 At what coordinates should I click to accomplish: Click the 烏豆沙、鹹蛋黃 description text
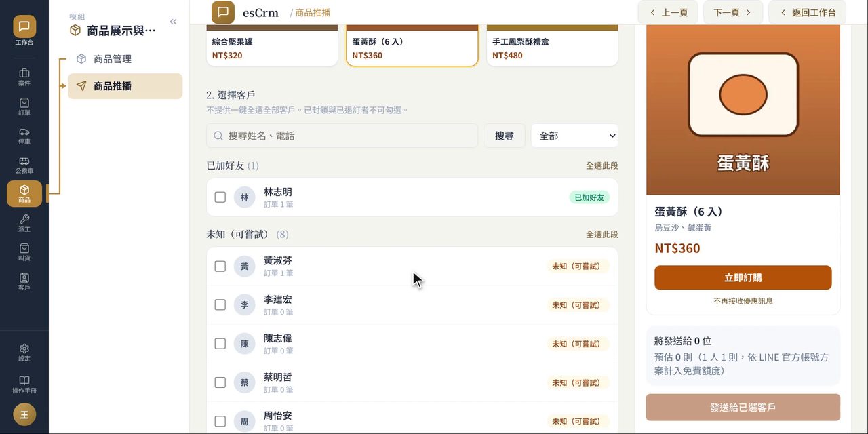pos(683,228)
